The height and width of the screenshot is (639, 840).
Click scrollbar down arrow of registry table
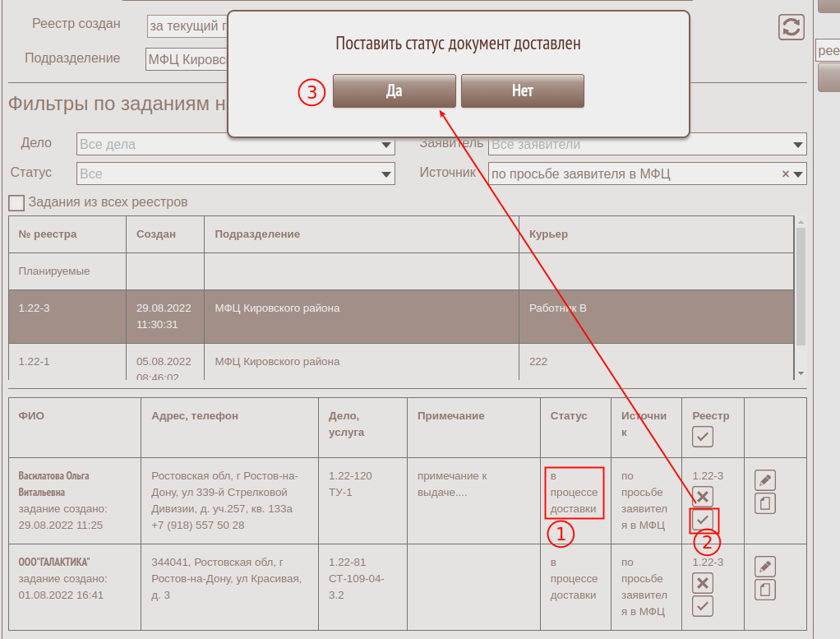click(801, 373)
